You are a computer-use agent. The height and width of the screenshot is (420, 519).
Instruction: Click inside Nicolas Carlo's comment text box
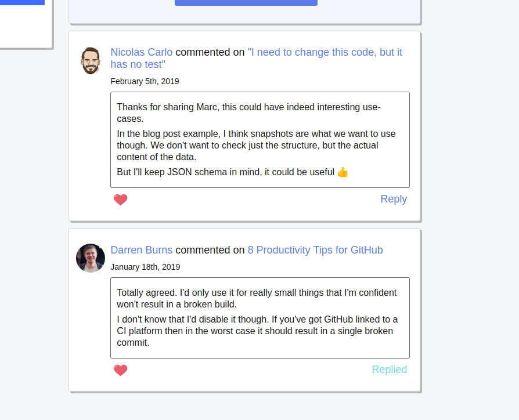[259, 139]
